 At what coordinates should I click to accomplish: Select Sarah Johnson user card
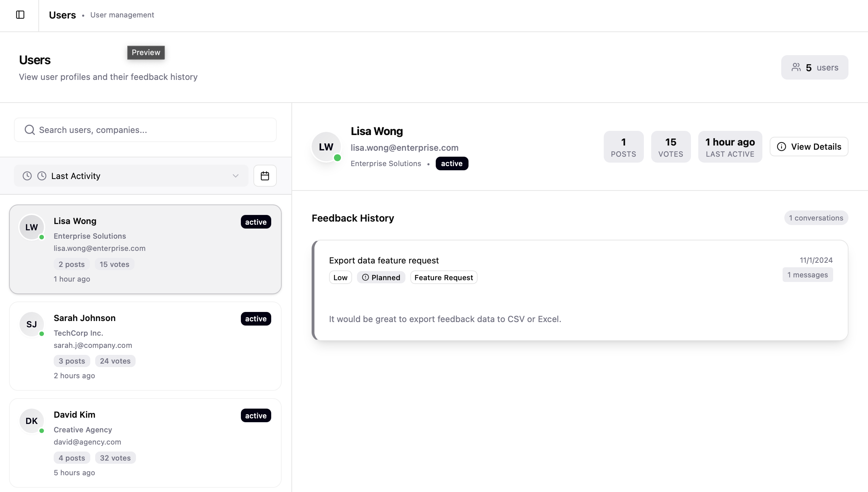[x=145, y=346]
